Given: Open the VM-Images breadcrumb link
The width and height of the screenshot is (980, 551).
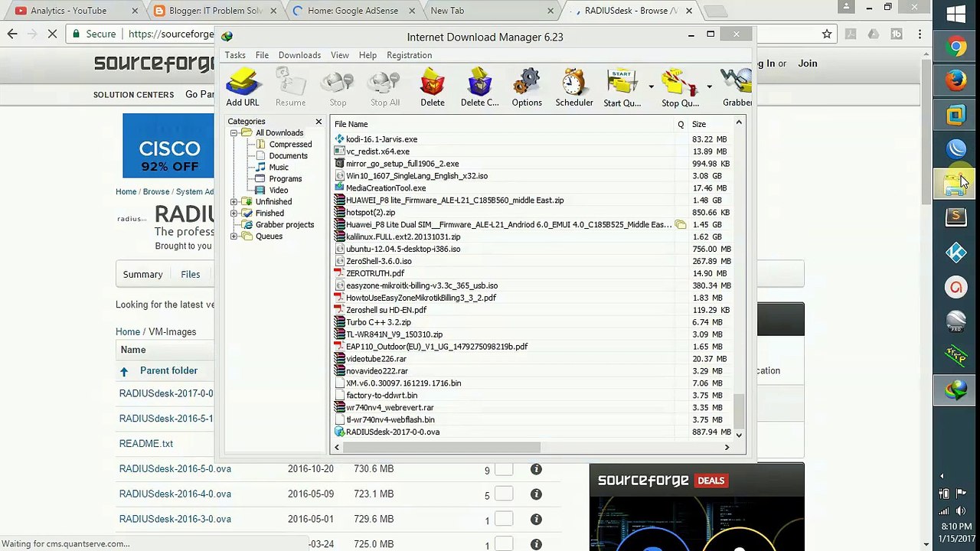Looking at the screenshot, I should click(172, 332).
